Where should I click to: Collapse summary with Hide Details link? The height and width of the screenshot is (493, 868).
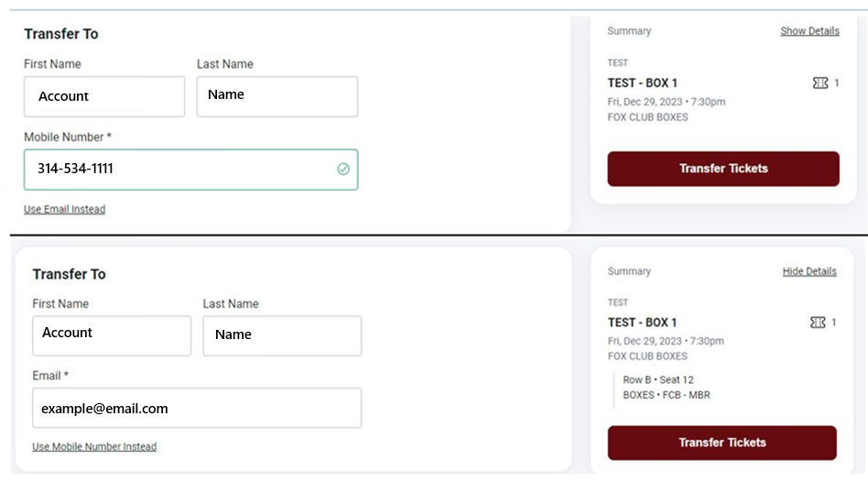809,271
